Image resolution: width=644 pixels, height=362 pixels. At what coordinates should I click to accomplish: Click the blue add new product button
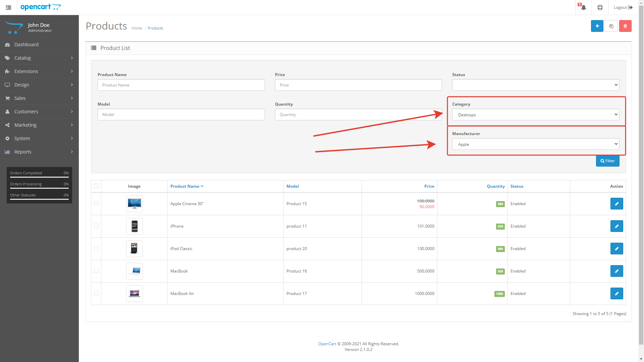click(x=597, y=26)
